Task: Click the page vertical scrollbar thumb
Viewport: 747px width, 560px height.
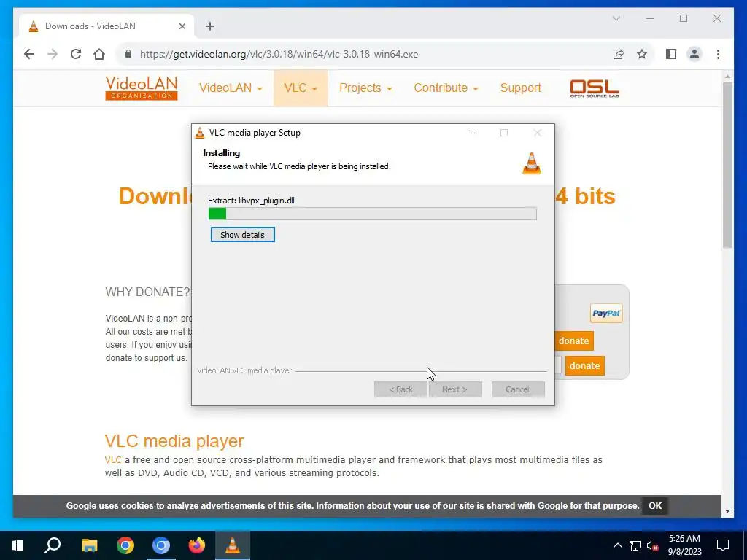Action: click(727, 164)
